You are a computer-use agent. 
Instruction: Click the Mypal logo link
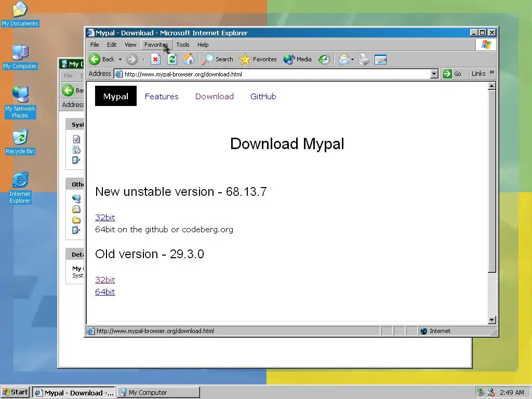[116, 96]
